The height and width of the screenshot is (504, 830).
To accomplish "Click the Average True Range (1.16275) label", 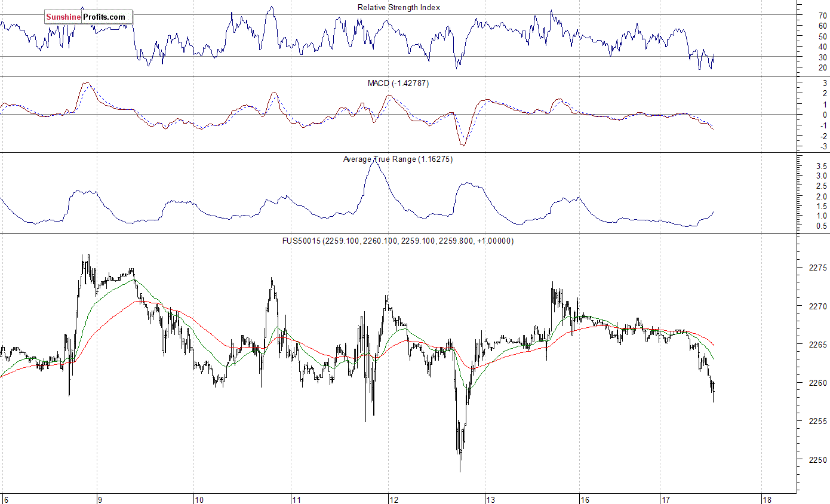I will click(x=398, y=159).
